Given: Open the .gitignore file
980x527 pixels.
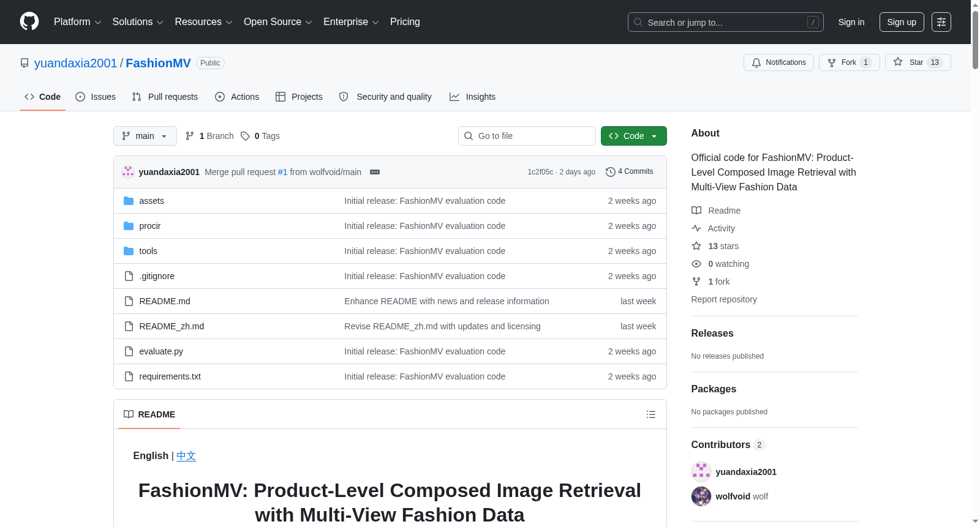Looking at the screenshot, I should pyautogui.click(x=157, y=276).
